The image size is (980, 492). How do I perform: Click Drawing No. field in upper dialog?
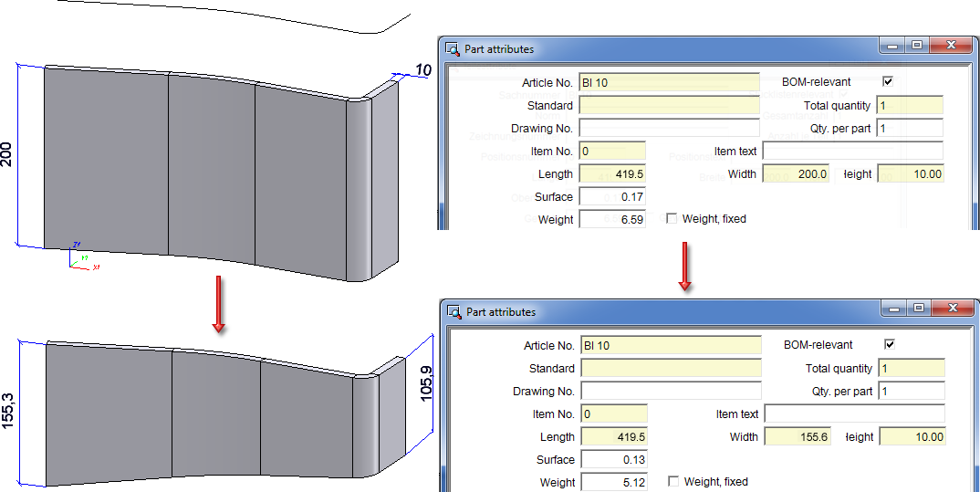(x=669, y=128)
